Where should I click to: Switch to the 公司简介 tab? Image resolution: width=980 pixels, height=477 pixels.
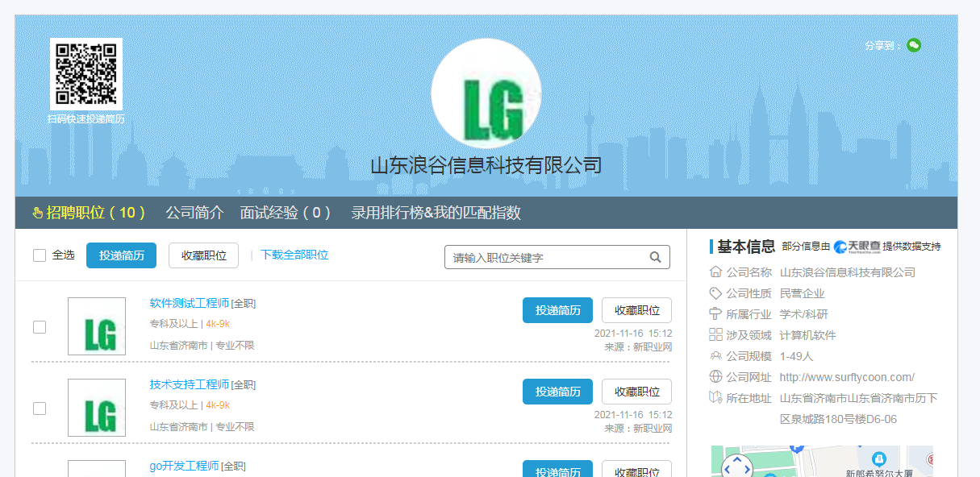[x=194, y=213]
